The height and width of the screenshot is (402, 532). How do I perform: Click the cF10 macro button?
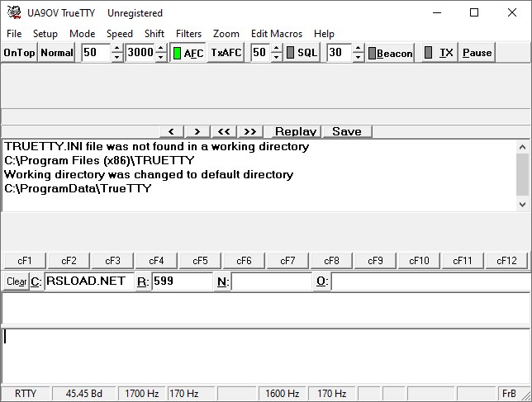[419, 261]
